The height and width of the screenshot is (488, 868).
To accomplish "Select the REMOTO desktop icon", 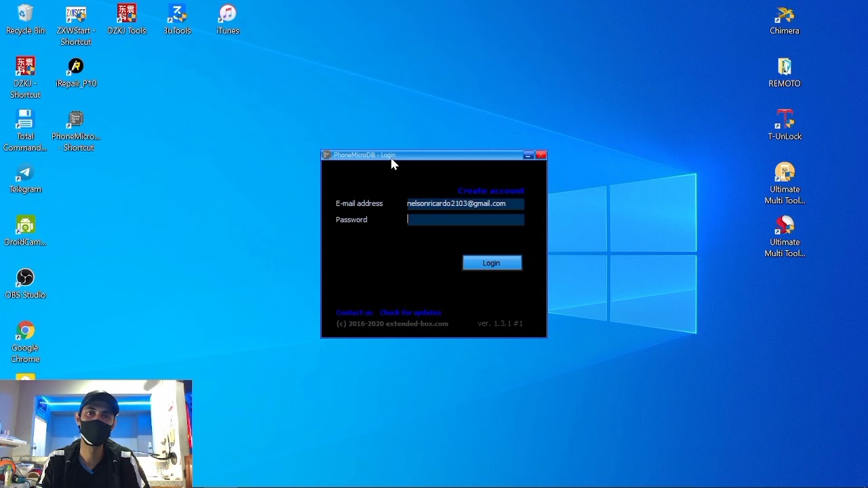I will pos(785,73).
